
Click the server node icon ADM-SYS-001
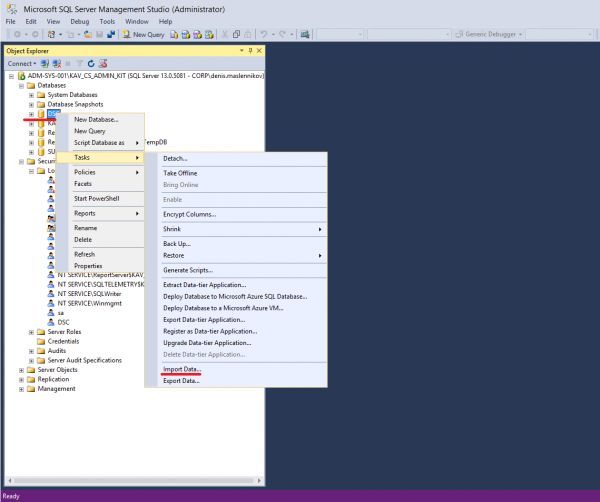tap(20, 76)
